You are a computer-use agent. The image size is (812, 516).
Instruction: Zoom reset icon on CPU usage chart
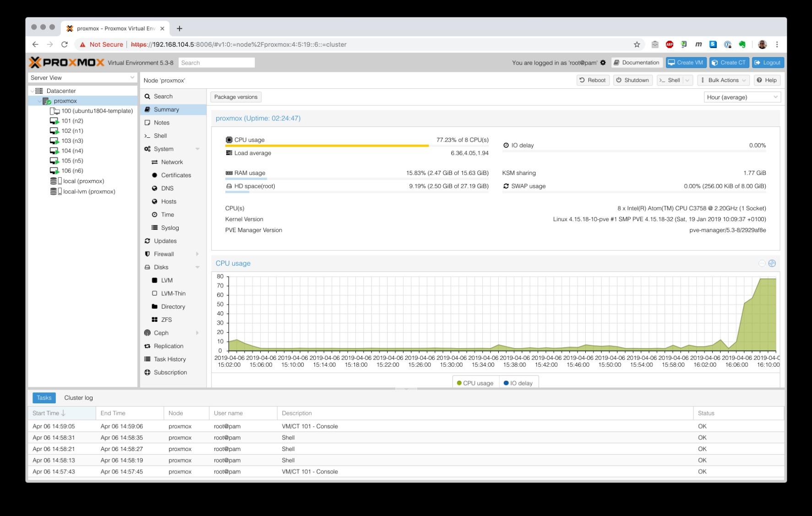(762, 263)
